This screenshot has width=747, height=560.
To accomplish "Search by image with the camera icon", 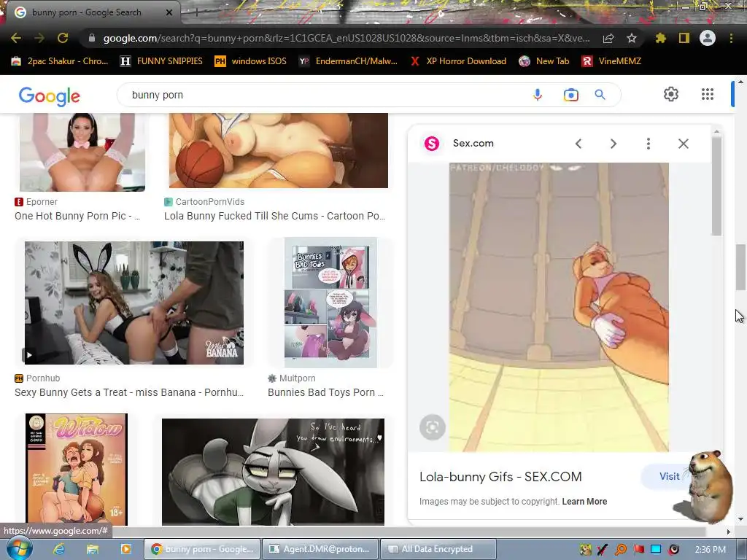I will (570, 95).
